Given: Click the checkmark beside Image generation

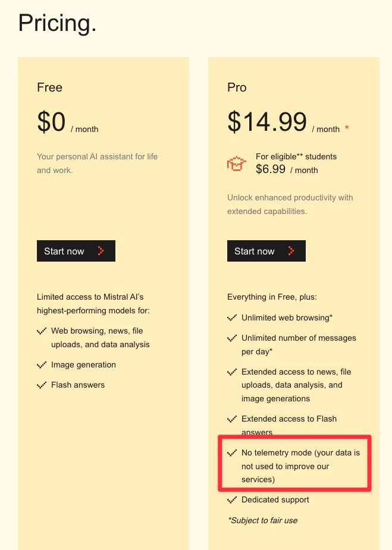Looking at the screenshot, I should click(x=42, y=365).
